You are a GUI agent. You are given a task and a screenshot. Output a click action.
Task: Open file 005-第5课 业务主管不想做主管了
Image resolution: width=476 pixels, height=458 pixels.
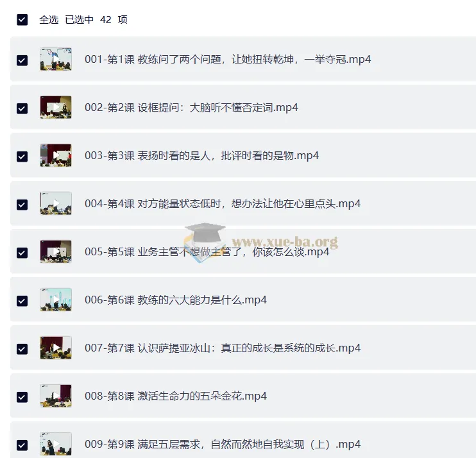(207, 251)
